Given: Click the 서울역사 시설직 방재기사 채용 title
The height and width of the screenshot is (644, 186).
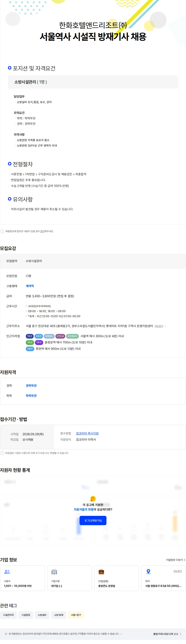Looking at the screenshot, I should [x=93, y=37].
